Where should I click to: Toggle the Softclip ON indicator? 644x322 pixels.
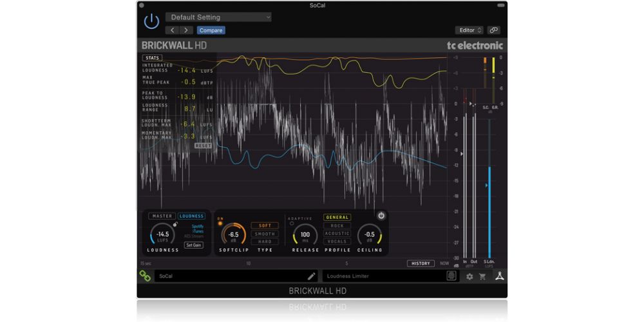tap(220, 223)
